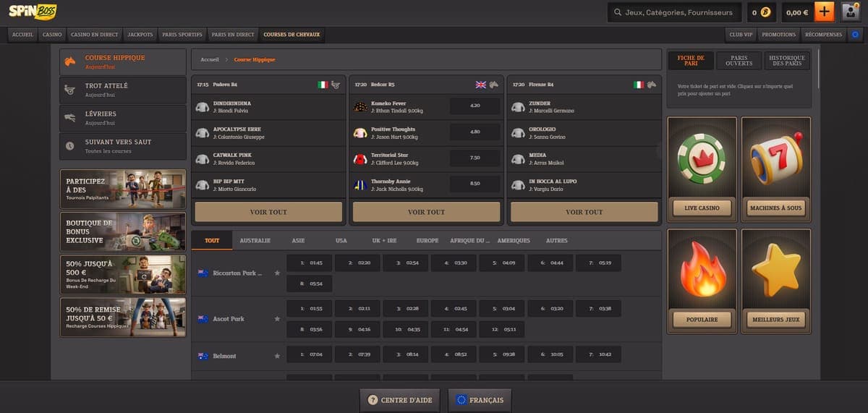Open the user profile avatar icon
868x413 pixels.
click(849, 12)
